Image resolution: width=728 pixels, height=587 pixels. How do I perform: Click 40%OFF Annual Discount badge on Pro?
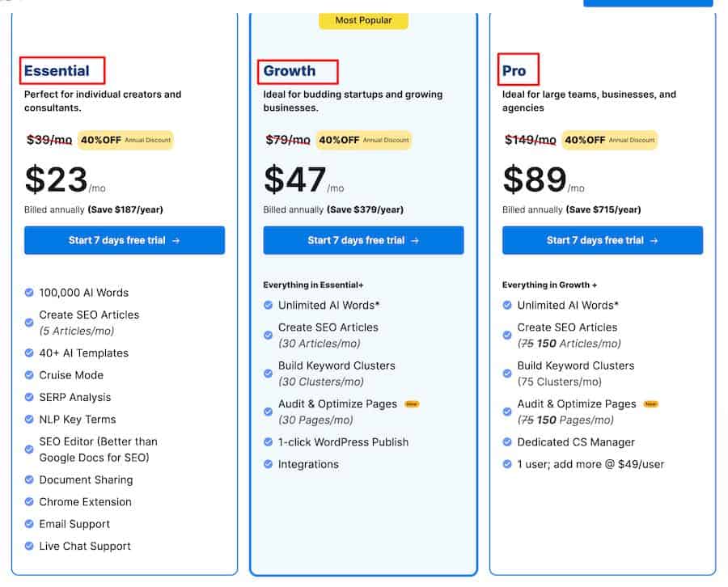point(610,140)
